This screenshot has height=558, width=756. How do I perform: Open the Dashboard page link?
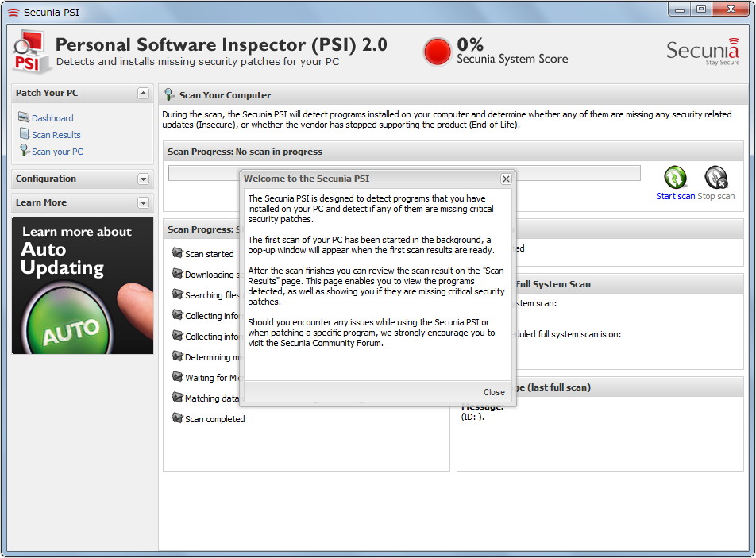pyautogui.click(x=52, y=118)
